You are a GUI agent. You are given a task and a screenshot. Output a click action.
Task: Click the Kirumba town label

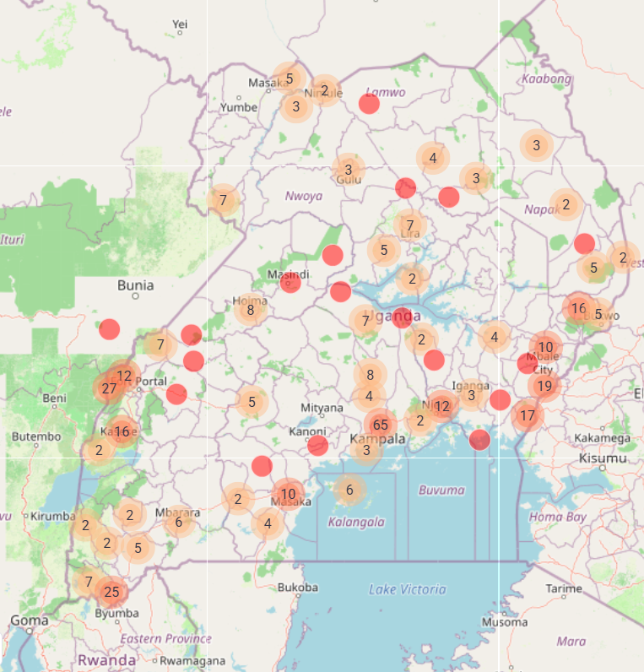point(53,516)
